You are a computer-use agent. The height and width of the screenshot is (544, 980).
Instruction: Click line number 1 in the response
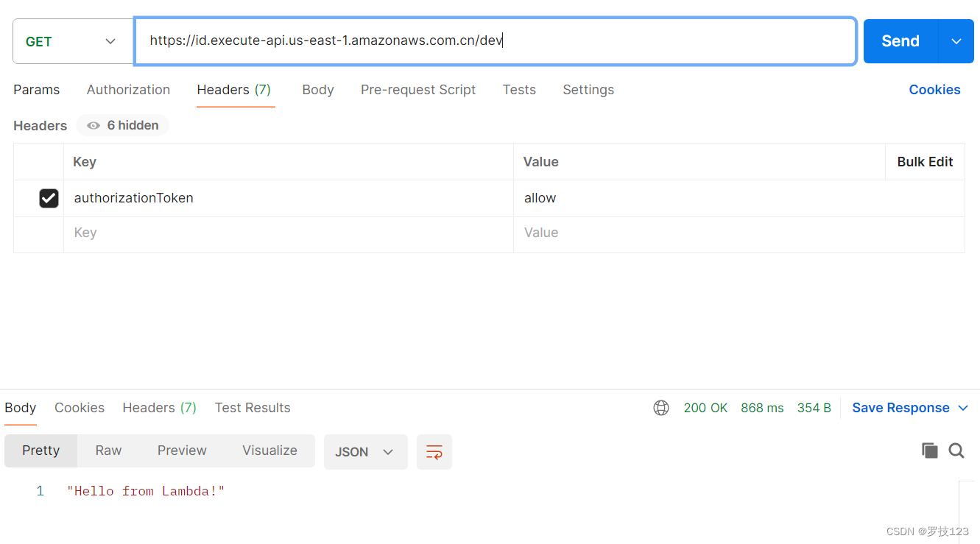(x=40, y=491)
